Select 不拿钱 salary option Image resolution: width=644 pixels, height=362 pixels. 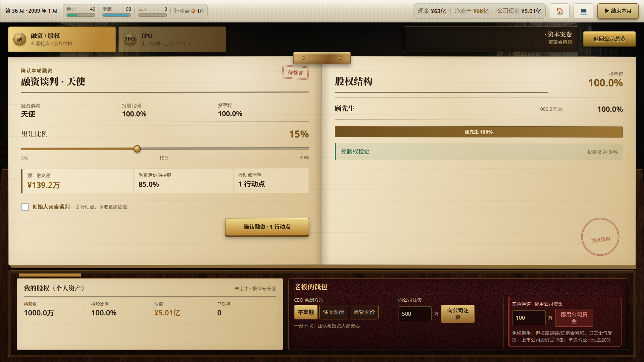tap(306, 312)
